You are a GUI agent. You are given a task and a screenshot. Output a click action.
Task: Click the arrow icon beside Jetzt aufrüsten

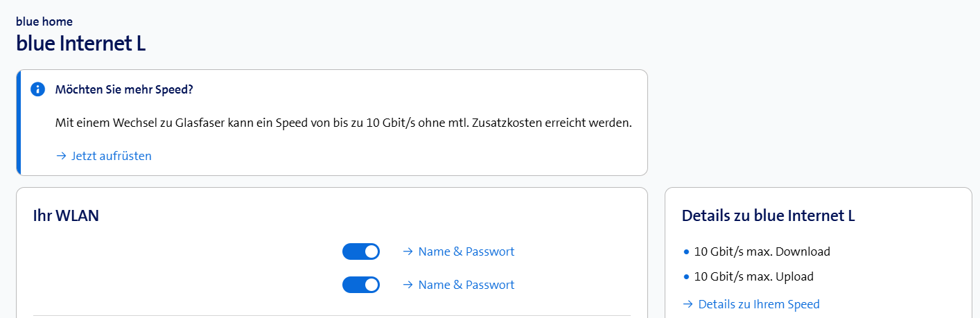coord(61,156)
